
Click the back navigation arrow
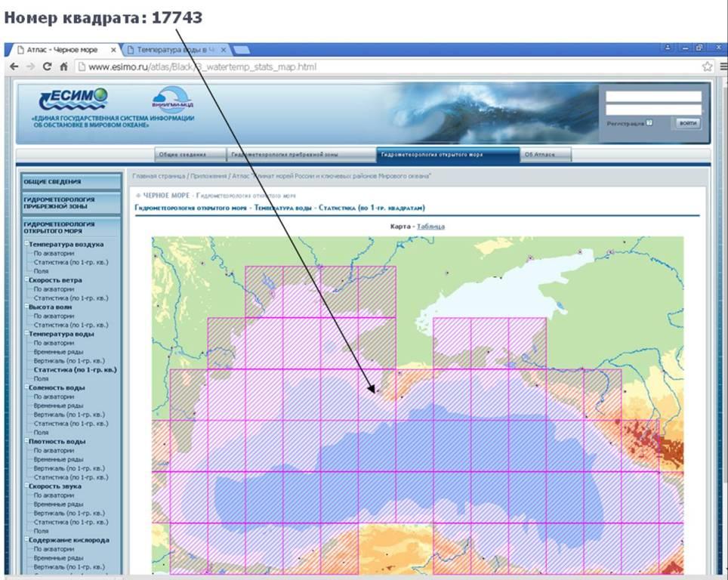[14, 66]
